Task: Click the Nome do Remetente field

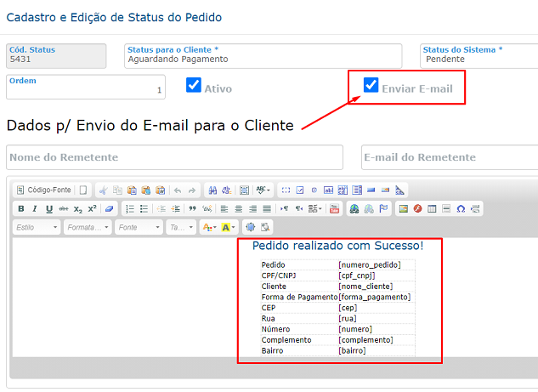Action: coord(174,157)
